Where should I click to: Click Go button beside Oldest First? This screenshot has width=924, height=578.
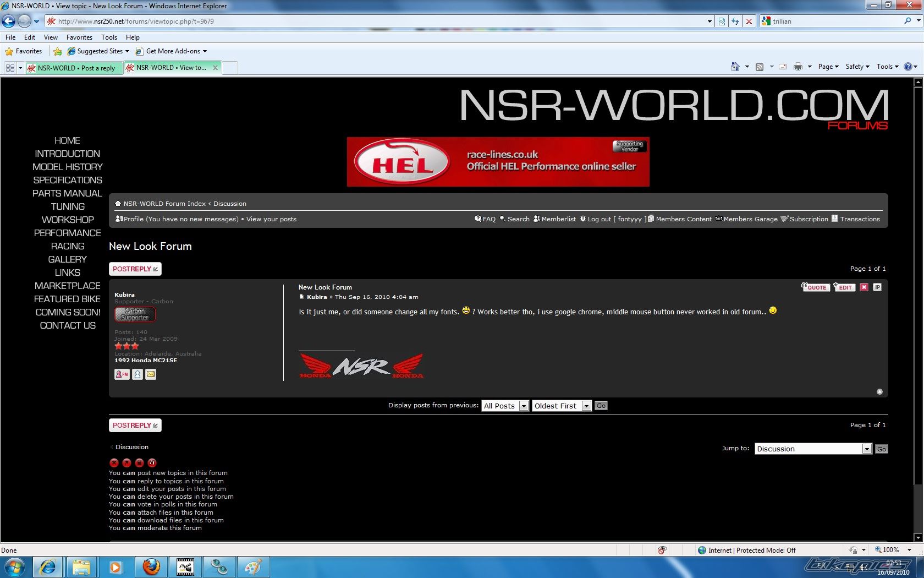[x=601, y=406]
